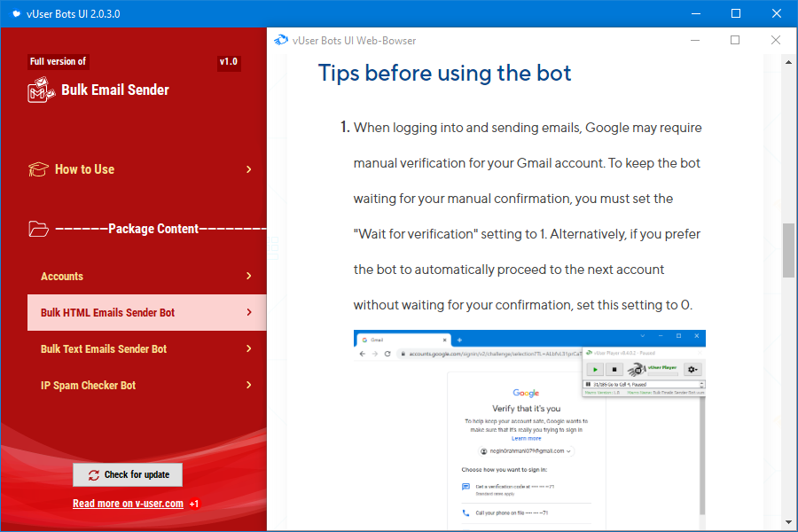Expand the chevron on the Accounts row

click(x=249, y=276)
